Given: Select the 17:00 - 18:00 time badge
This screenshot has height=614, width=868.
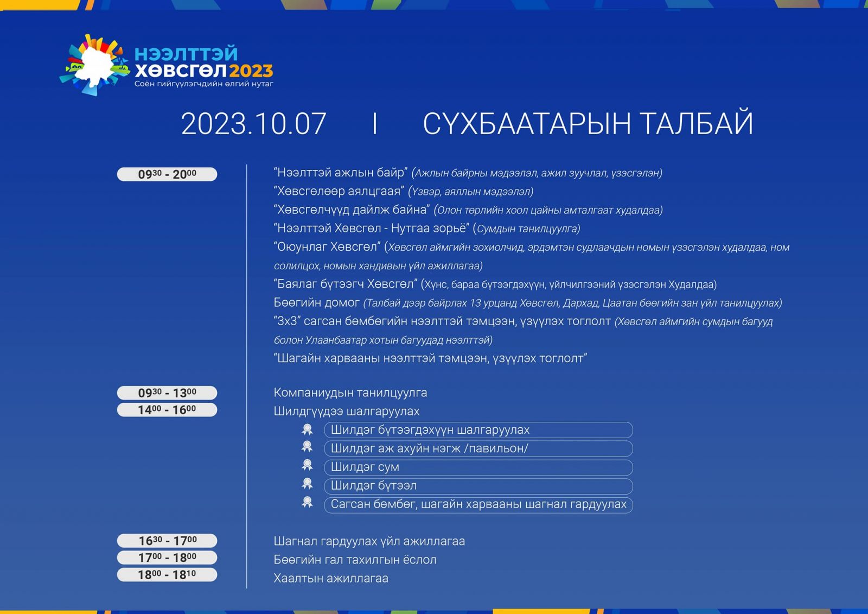Looking at the screenshot, I should pos(167,558).
